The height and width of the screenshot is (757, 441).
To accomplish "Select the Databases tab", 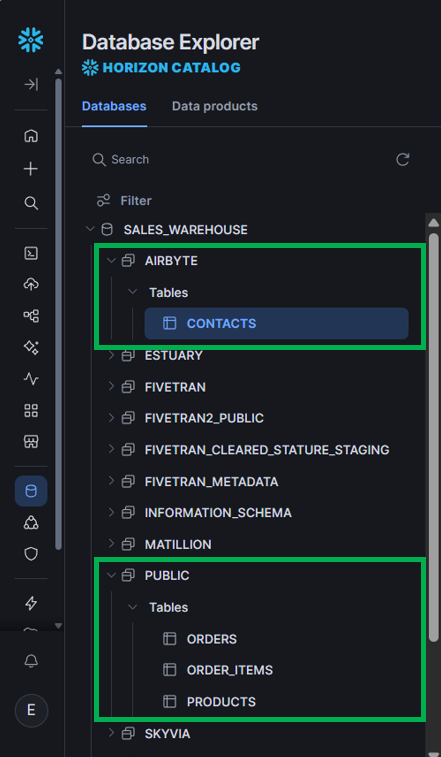I will (x=114, y=106).
